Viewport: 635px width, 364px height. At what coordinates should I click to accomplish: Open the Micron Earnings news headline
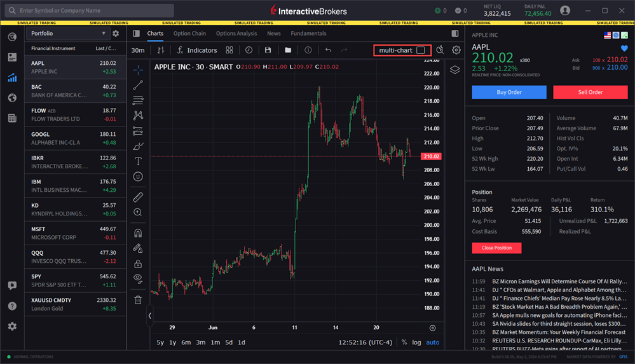pyautogui.click(x=559, y=281)
